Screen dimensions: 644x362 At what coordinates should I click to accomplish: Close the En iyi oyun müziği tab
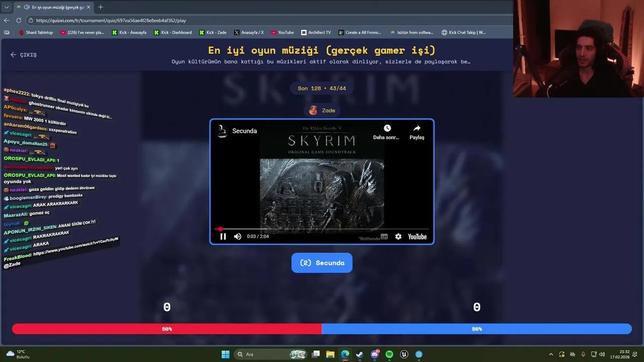point(89,7)
